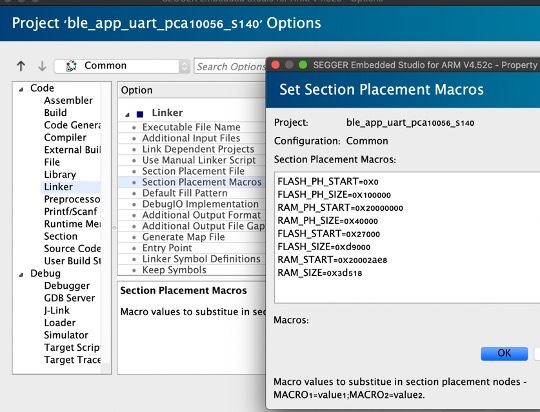Select Executable File Name option
This screenshot has width=540, height=412.
tap(191, 127)
